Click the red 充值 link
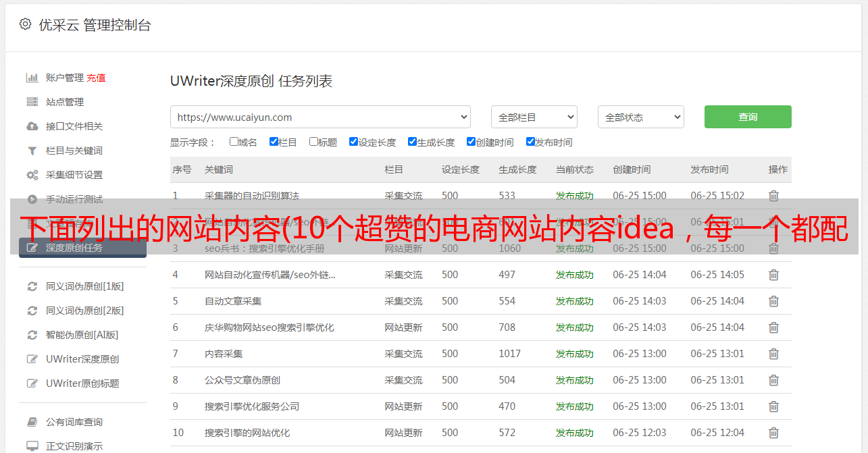 pos(96,78)
